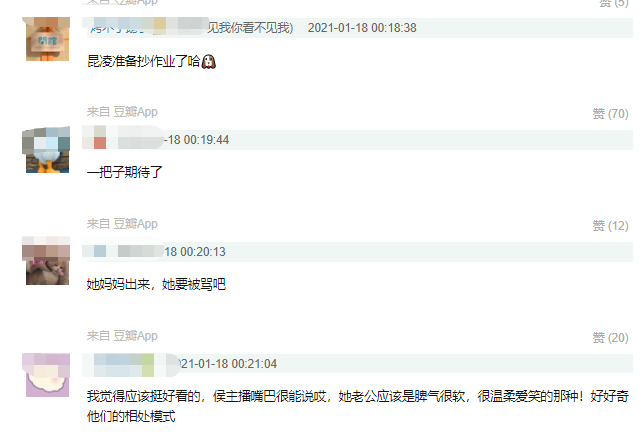Open the avatar of the 00:18:38 commenter

pyautogui.click(x=47, y=39)
